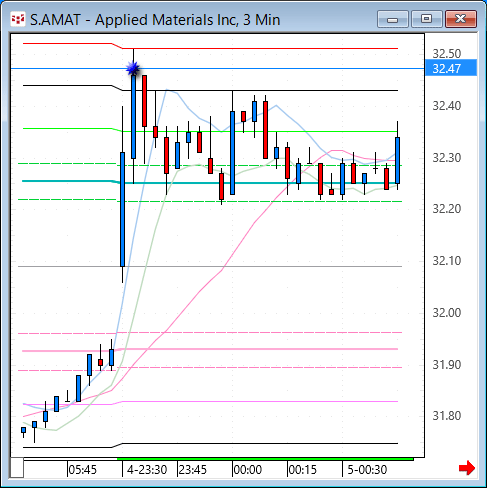The image size is (487, 488).
Task: Click the 32.10 price axis label
Action: [446, 260]
